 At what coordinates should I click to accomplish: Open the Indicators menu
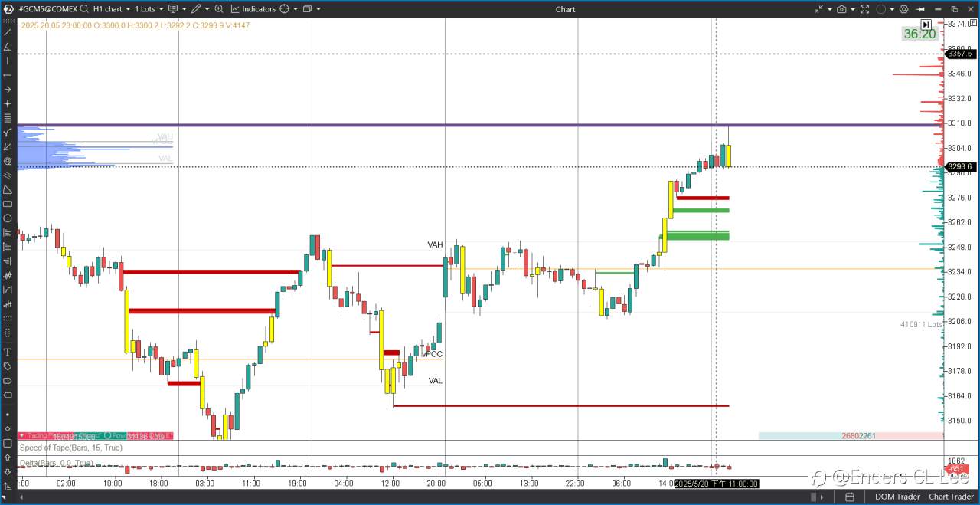pos(253,9)
